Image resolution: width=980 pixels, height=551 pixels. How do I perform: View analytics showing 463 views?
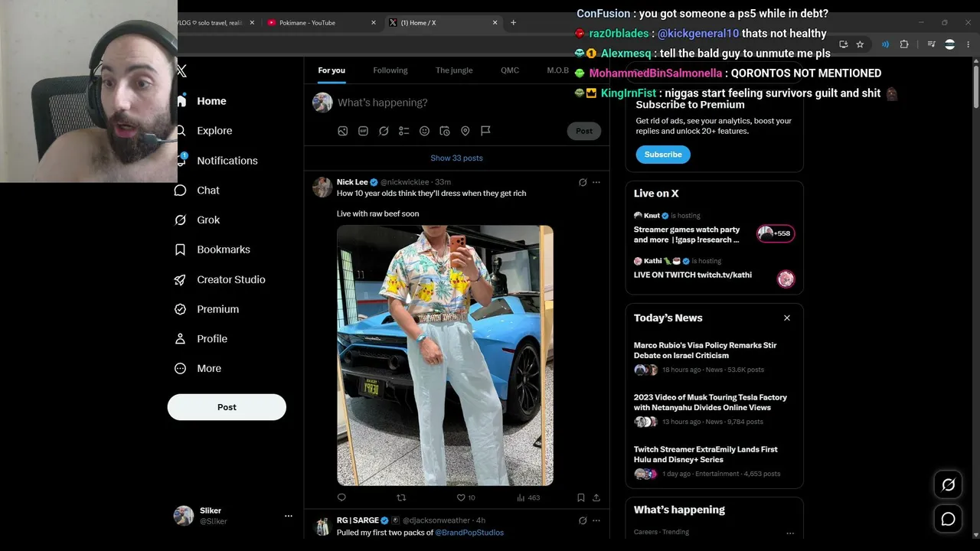[x=528, y=497]
